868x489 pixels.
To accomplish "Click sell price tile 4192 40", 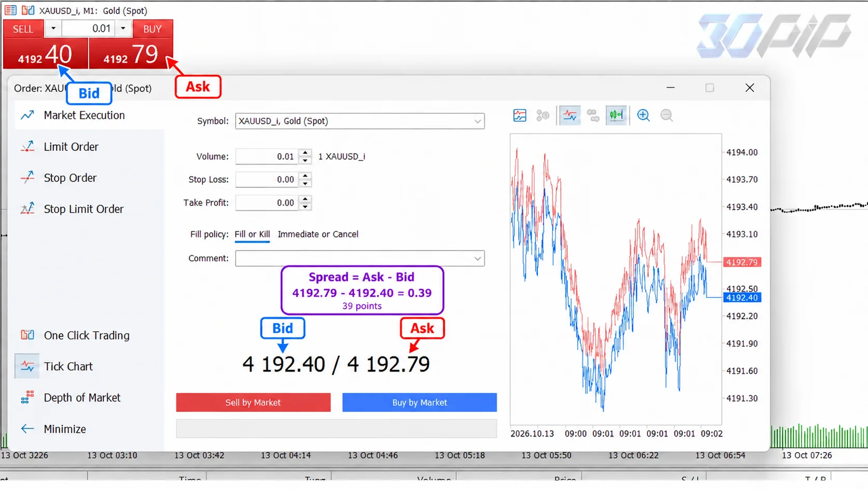I will click(x=46, y=53).
